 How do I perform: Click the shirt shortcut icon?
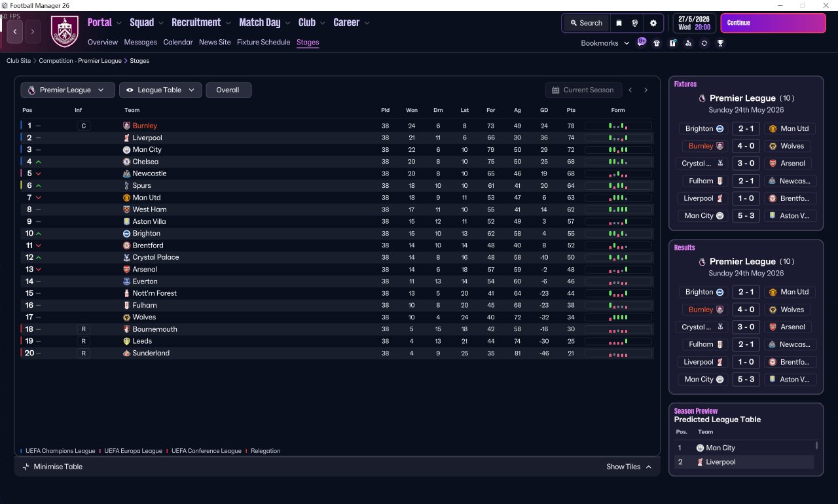(x=657, y=43)
